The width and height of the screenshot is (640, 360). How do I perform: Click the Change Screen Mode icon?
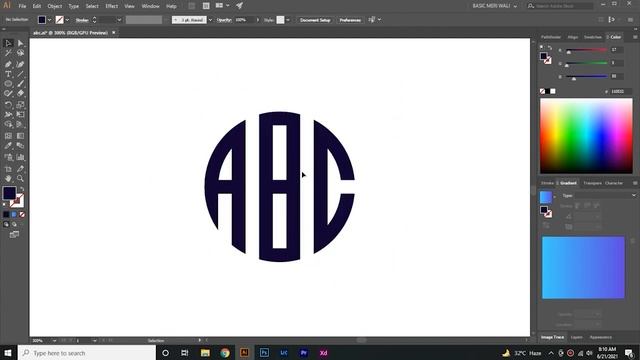pyautogui.click(x=14, y=234)
